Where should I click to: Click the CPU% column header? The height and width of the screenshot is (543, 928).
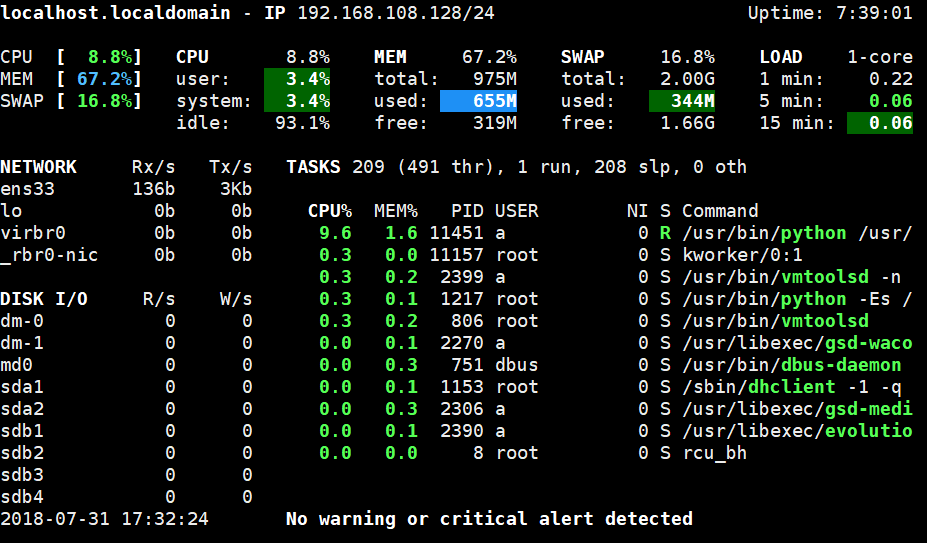point(330,211)
